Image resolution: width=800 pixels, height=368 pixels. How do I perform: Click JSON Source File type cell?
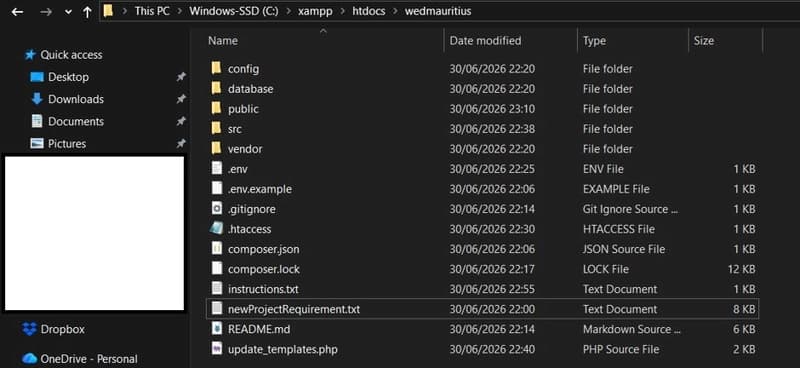pos(623,249)
